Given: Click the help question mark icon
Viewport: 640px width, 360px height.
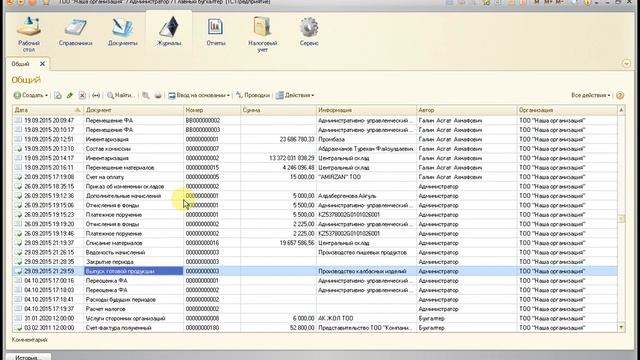Looking at the screenshot, I should pos(620,95).
